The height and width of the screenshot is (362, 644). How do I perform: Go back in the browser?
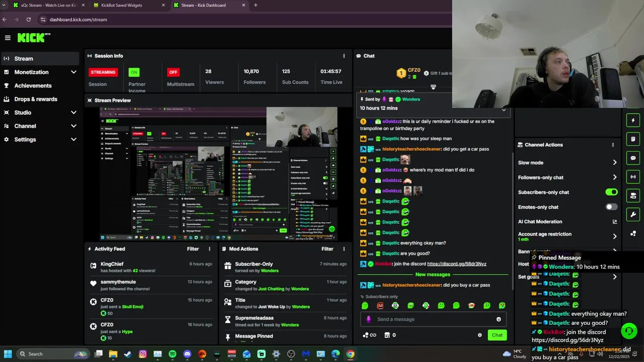point(5,20)
